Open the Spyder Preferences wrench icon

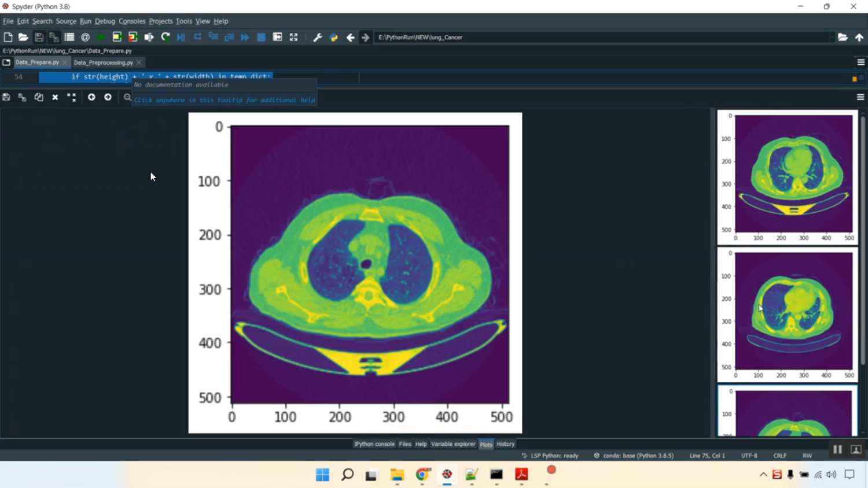317,37
